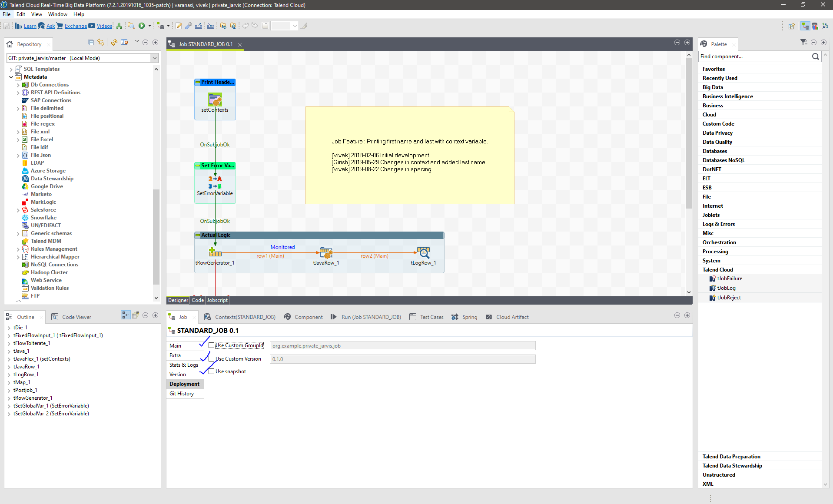Open the Window menu
This screenshot has width=833, height=504.
57,14
